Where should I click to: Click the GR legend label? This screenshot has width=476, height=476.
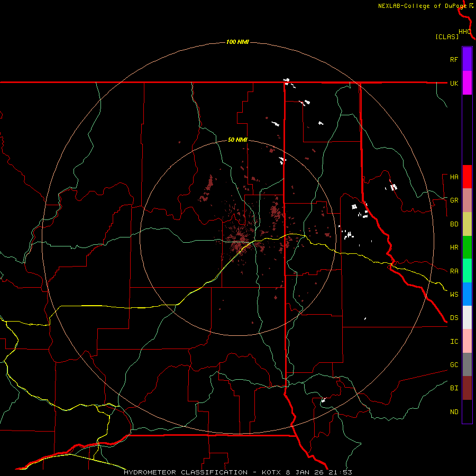(454, 200)
